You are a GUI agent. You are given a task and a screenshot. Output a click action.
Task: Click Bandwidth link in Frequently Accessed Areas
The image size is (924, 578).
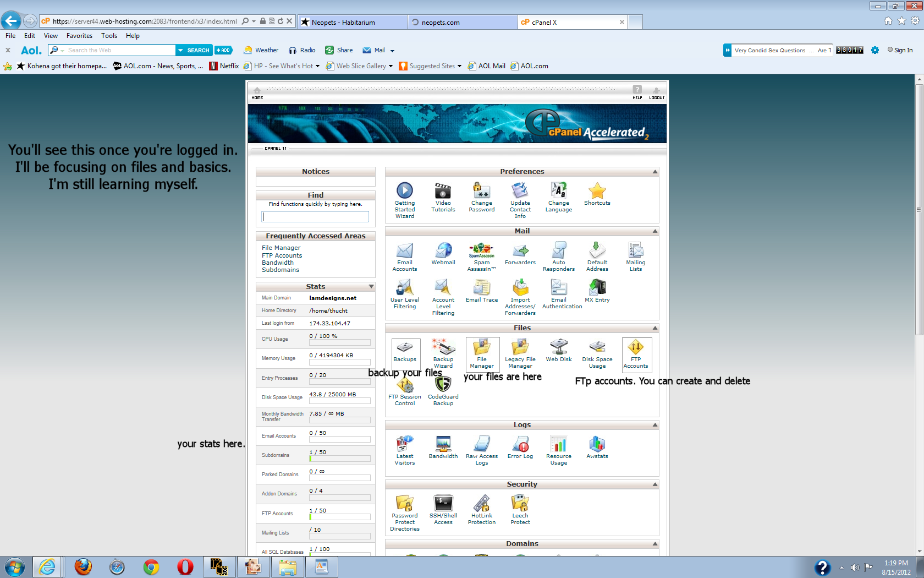(278, 263)
